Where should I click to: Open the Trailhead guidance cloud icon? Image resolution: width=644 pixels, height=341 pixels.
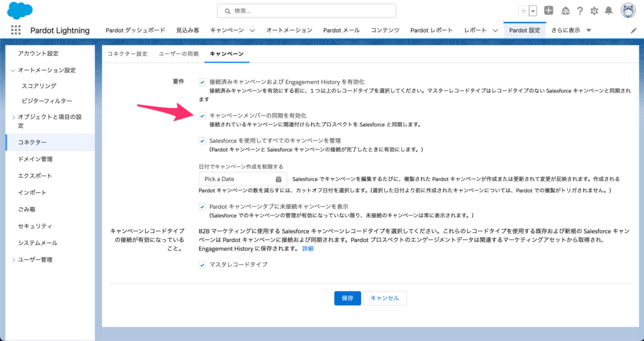[565, 11]
